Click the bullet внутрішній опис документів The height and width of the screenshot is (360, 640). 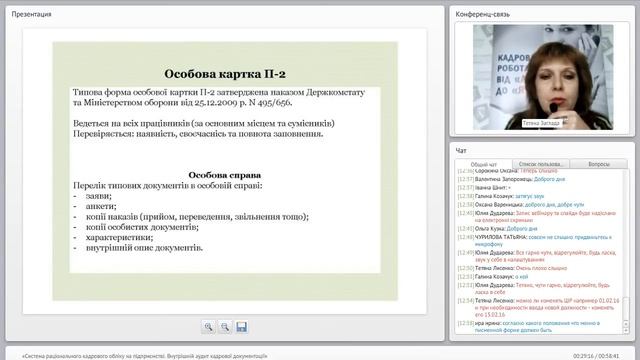point(144,248)
